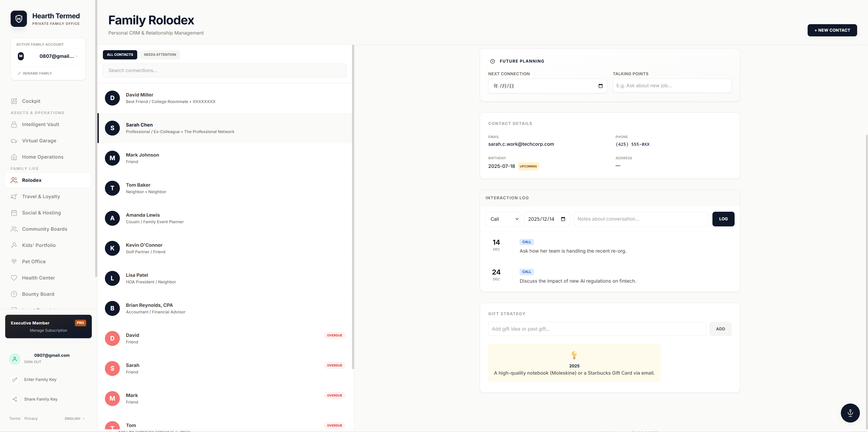The width and height of the screenshot is (868, 432).
Task: Click the Search connections input field
Action: tap(225, 71)
